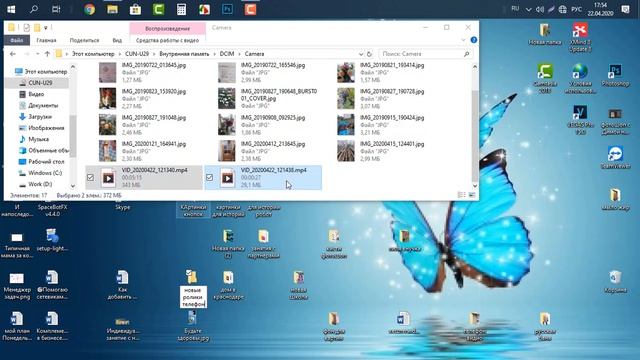The height and width of the screenshot is (360, 640).
Task: Open the Поделиться ribbon tab
Action: pos(84,40)
